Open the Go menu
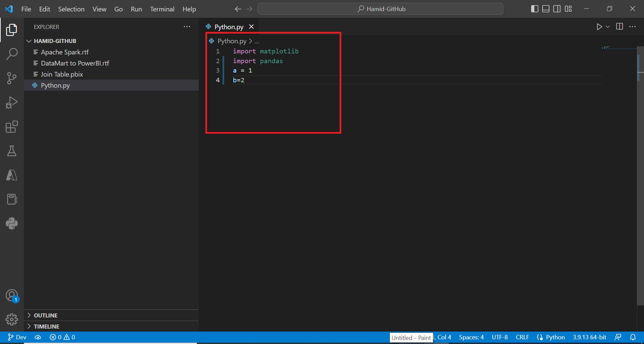 [118, 9]
